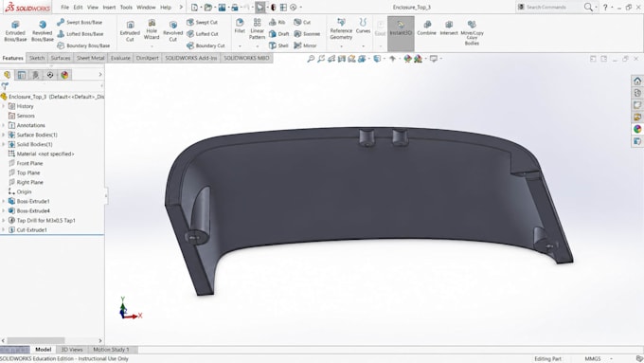Screen dimensions: 644x363
Task: Open the DisplayManager appearance tab
Action: 64,75
